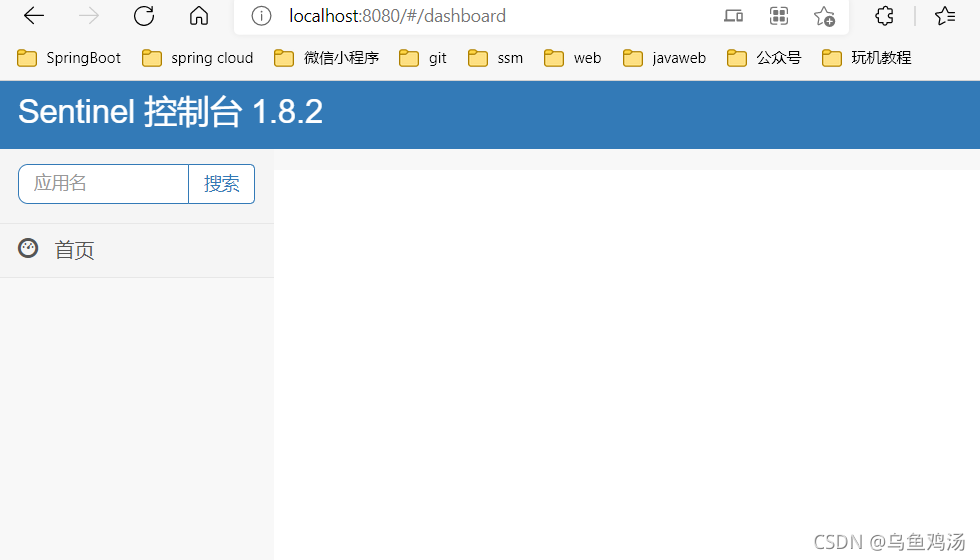The image size is (980, 560).
Task: Click the browser forward arrow
Action: pos(89,16)
